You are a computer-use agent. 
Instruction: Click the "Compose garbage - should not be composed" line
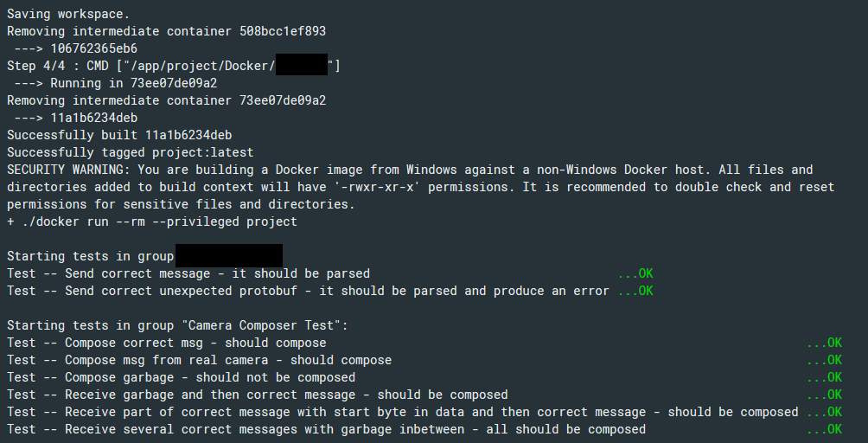[x=181, y=377]
